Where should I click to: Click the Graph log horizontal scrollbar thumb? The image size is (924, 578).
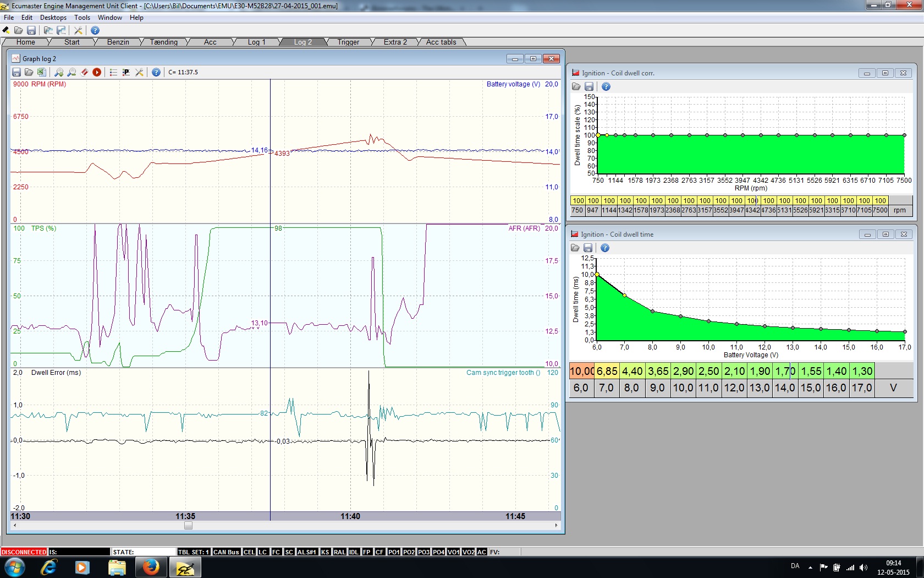[x=188, y=526]
